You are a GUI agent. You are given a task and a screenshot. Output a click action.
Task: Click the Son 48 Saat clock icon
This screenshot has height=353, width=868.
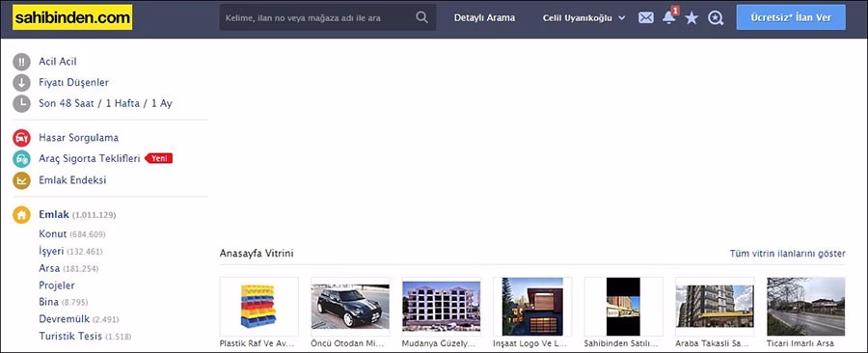click(x=21, y=103)
